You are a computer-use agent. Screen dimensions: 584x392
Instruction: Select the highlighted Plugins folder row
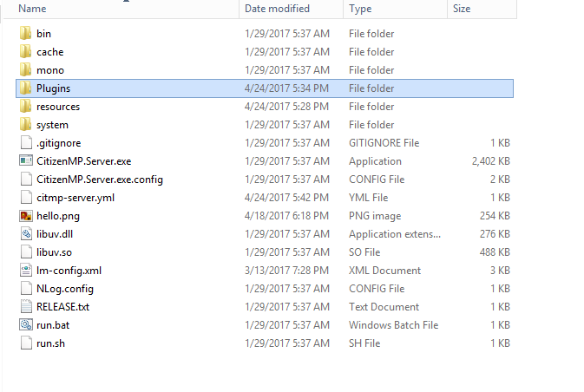[265, 88]
